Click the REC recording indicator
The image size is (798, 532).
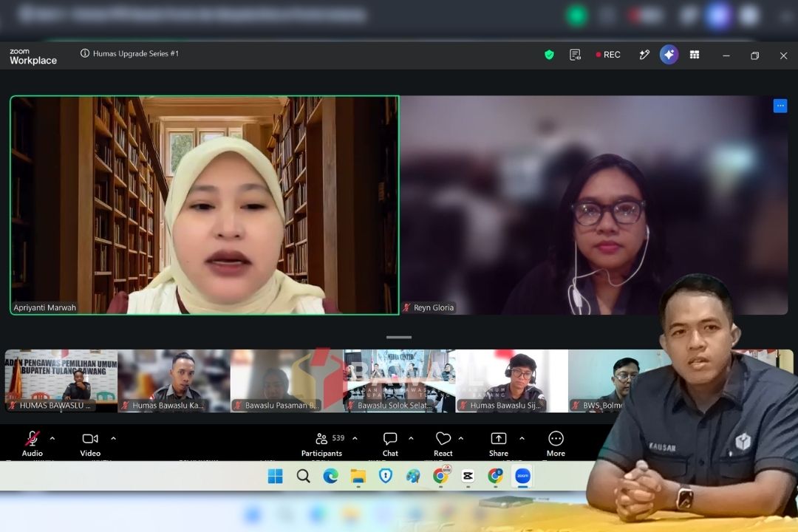point(608,55)
